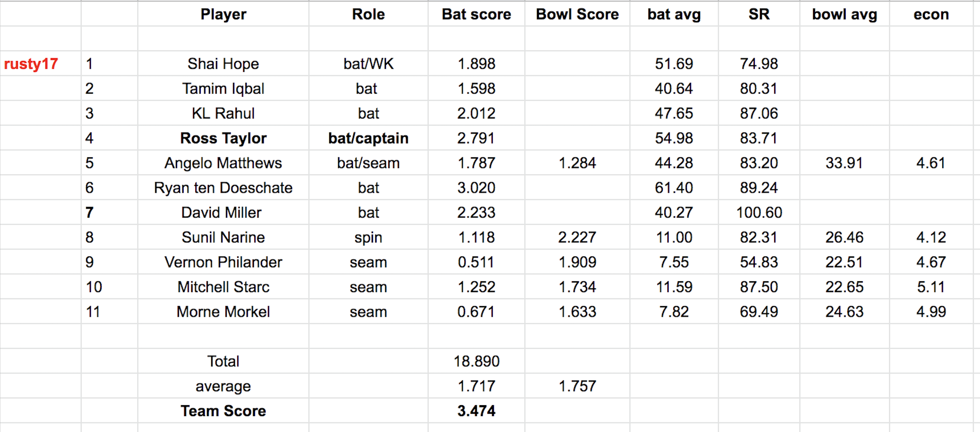Click Sunil Narine's bowl score 2.227
Screen dimensions: 980x432
point(577,237)
